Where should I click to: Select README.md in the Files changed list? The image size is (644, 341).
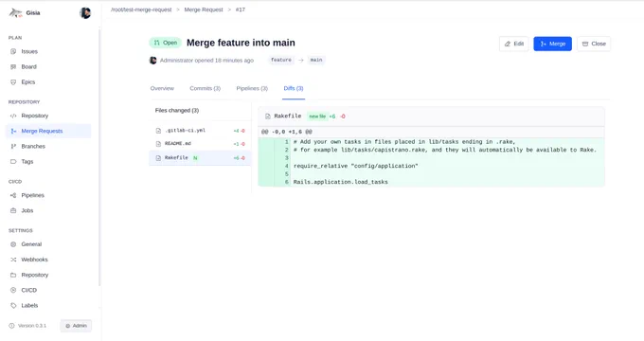(x=200, y=144)
